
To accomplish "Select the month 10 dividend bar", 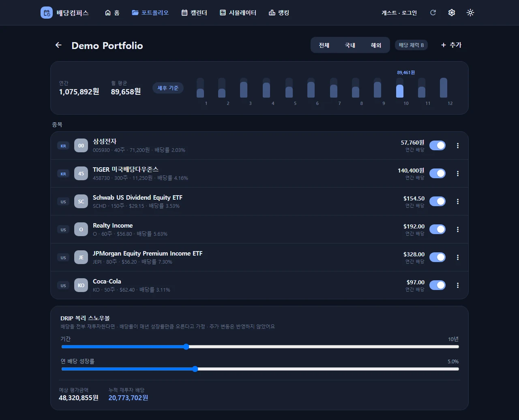I will tap(400, 87).
